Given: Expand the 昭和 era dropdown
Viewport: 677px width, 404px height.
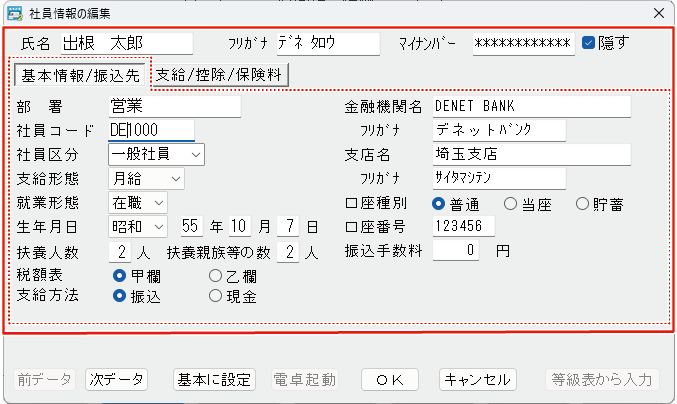Looking at the screenshot, I should coord(137,227).
